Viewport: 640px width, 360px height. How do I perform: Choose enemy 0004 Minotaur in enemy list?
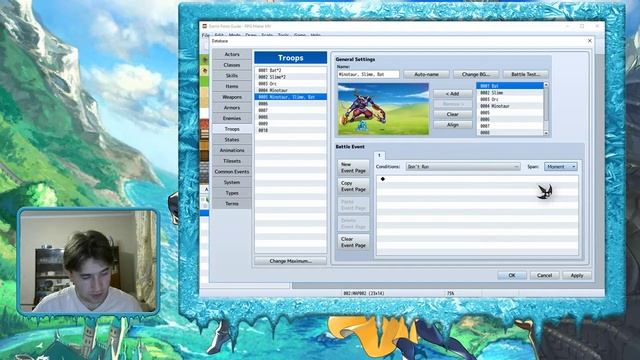510,106
